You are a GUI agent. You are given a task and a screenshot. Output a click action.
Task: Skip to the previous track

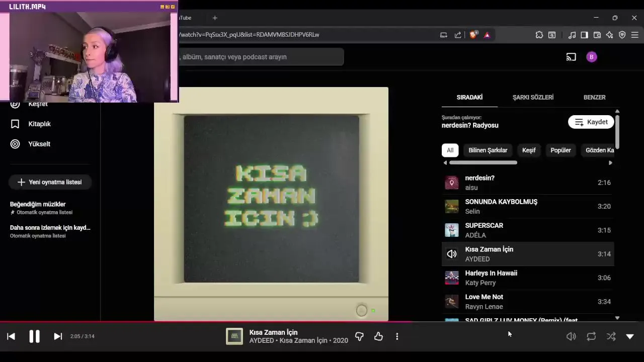coord(11,336)
